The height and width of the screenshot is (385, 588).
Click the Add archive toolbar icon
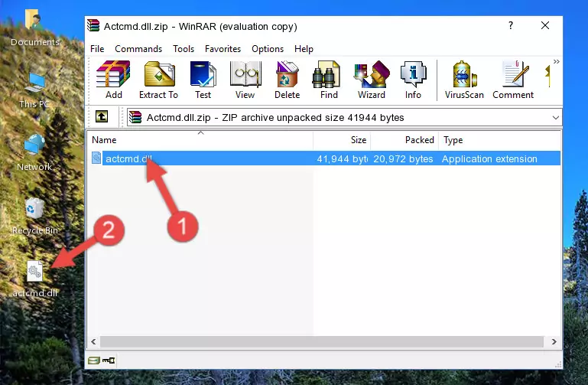point(113,80)
